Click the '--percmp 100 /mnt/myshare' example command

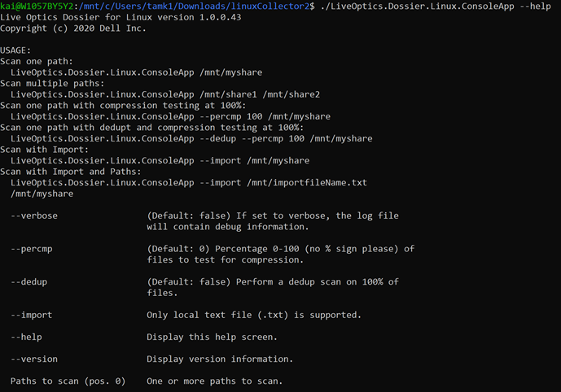pyautogui.click(x=265, y=116)
